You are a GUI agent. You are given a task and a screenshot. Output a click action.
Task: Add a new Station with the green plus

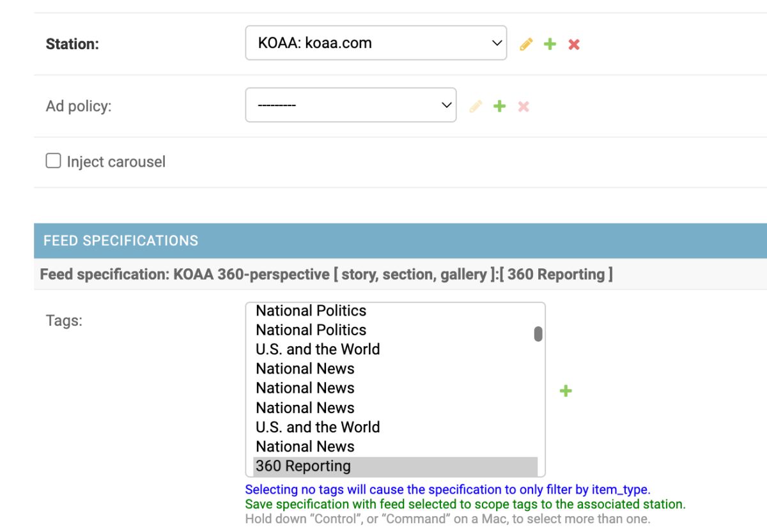pyautogui.click(x=550, y=44)
